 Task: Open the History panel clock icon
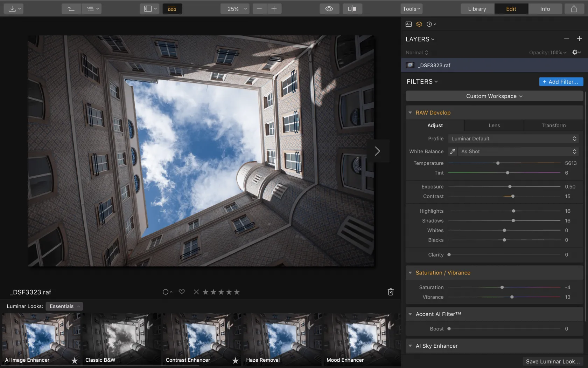tap(430, 24)
